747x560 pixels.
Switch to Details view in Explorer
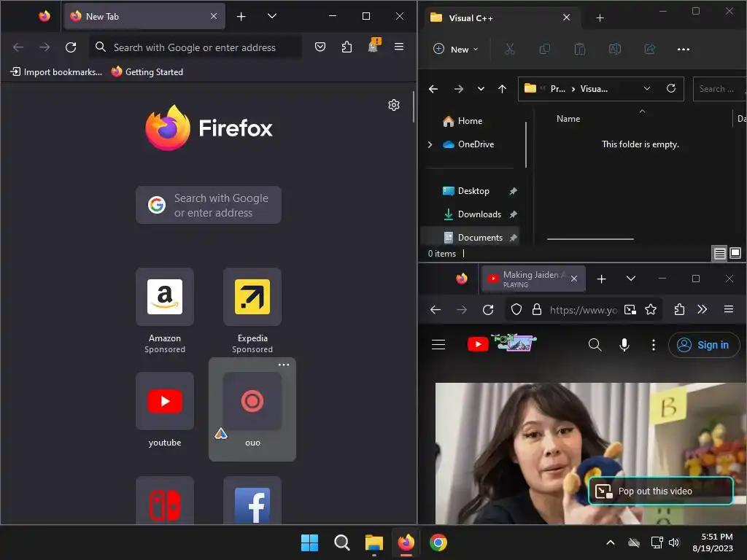719,253
